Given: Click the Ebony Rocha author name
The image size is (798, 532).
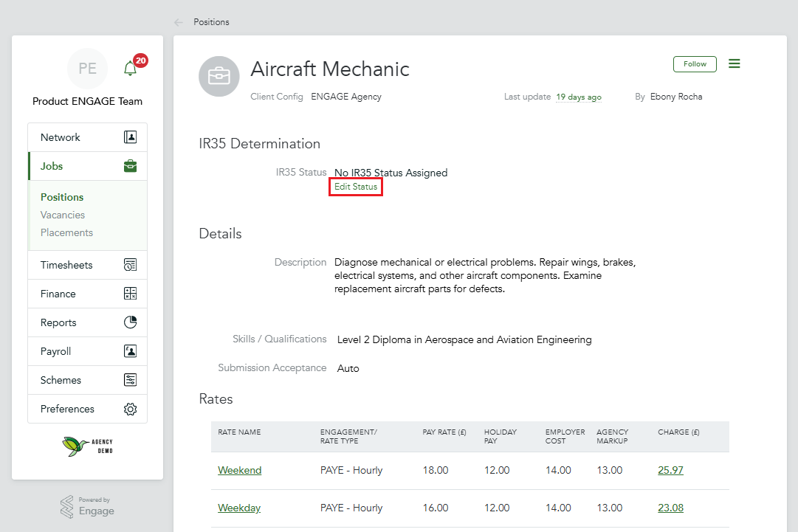Looking at the screenshot, I should click(x=676, y=97).
